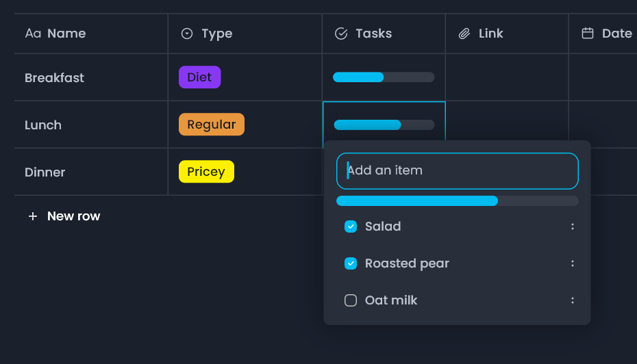This screenshot has width=637, height=364.
Task: Click the Tasks column checkmark icon
Action: coord(341,34)
